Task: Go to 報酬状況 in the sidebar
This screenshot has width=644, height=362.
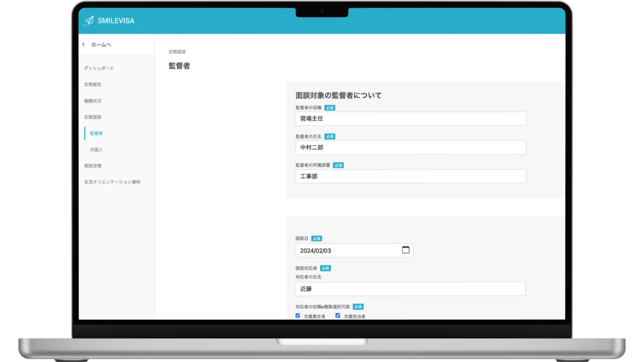Action: (93, 101)
